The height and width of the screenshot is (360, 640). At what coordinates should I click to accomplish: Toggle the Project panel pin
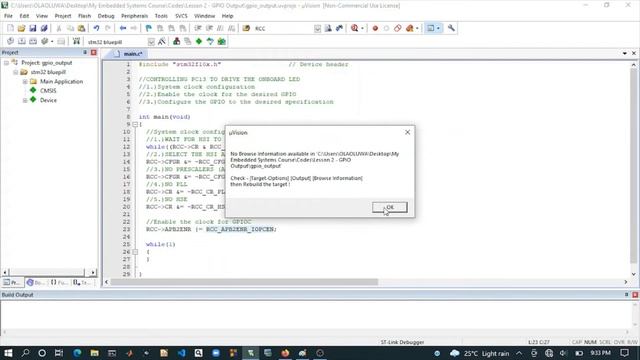point(85,53)
